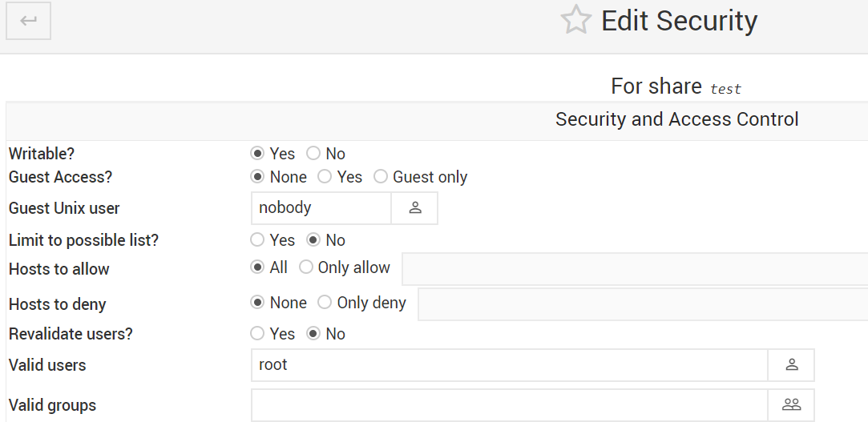Click the back arrow button
The height and width of the screenshot is (422, 868).
29,21
